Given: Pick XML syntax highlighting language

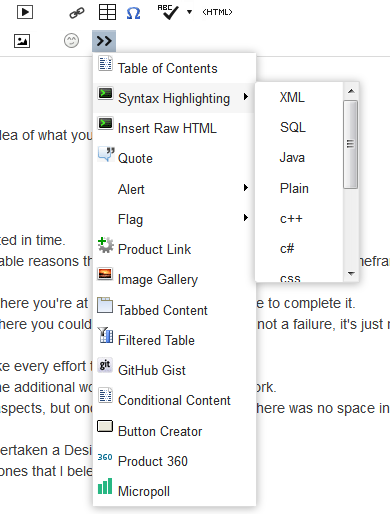Looking at the screenshot, I should [x=299, y=97].
